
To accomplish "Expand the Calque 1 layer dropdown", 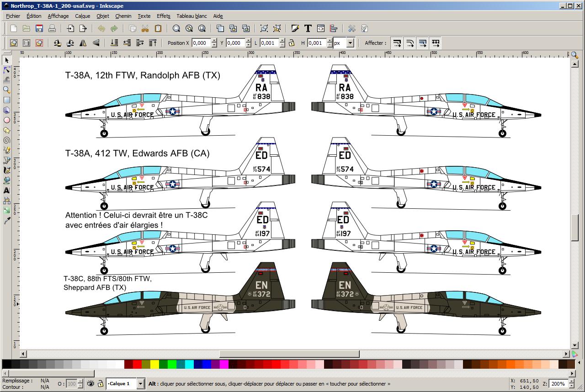I will tap(140, 384).
